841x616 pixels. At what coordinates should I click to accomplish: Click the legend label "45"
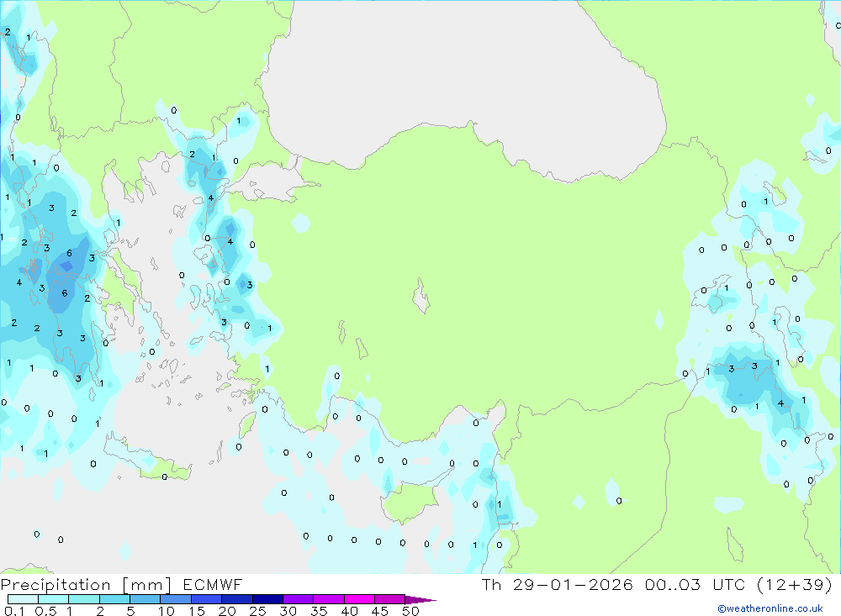point(380,611)
